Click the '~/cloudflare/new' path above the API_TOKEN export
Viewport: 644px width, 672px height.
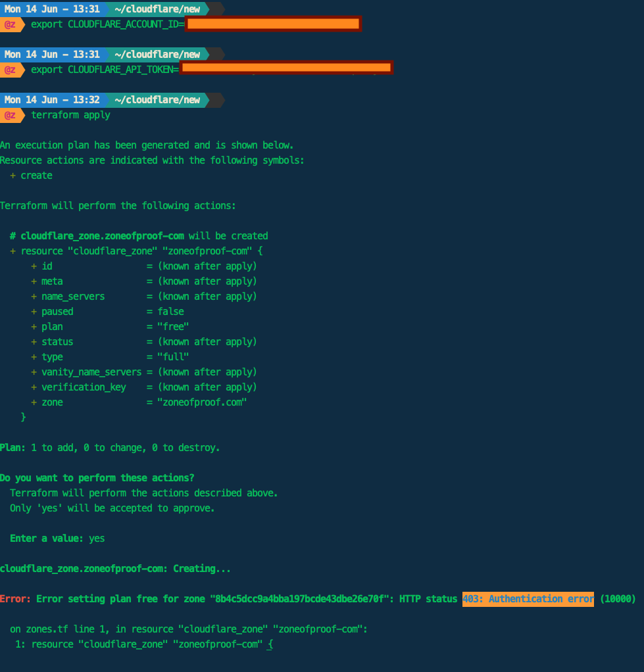click(157, 55)
